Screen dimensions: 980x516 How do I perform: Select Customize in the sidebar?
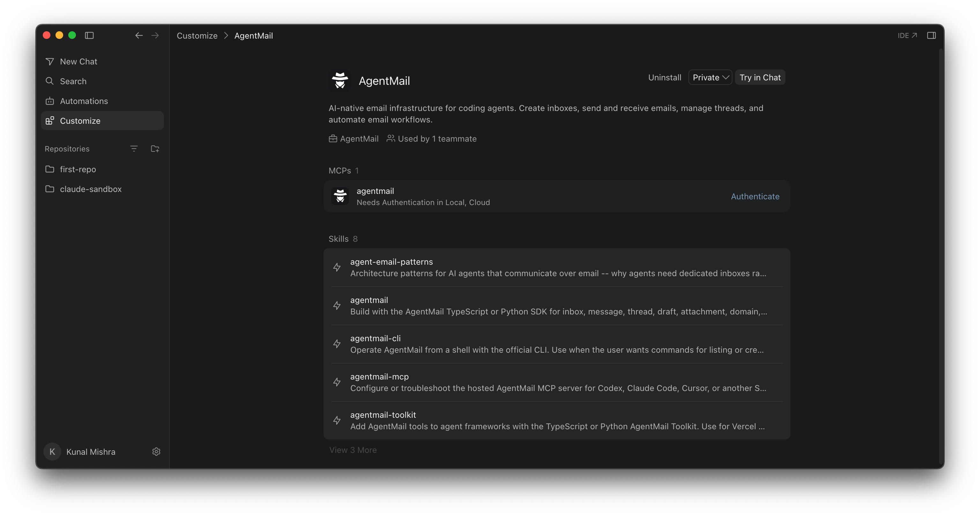coord(102,121)
